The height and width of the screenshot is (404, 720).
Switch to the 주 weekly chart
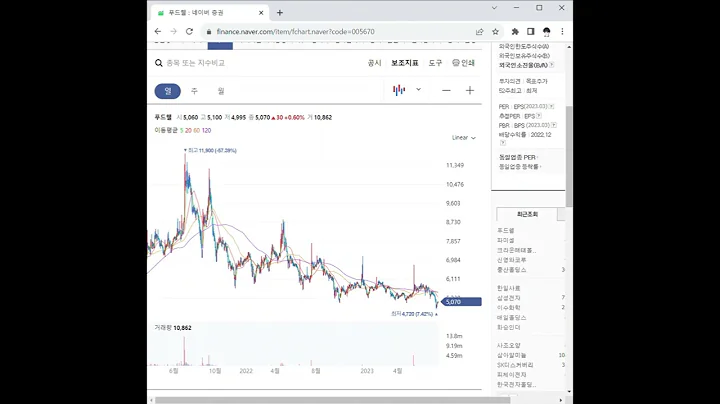(194, 91)
